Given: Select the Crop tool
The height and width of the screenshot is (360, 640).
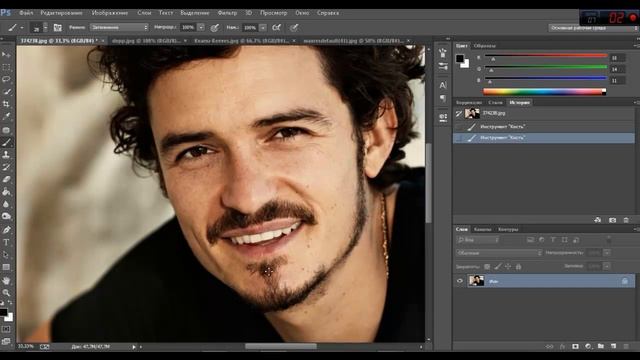Looking at the screenshot, I should [x=6, y=104].
